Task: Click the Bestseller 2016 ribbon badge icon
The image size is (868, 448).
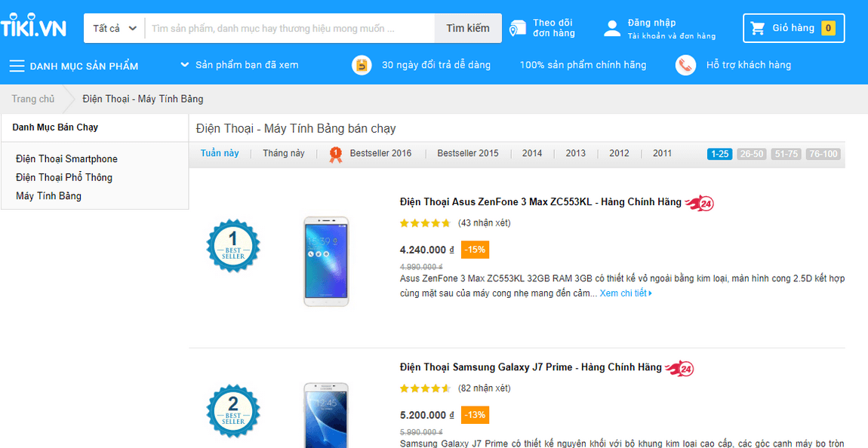Action: pos(335,155)
